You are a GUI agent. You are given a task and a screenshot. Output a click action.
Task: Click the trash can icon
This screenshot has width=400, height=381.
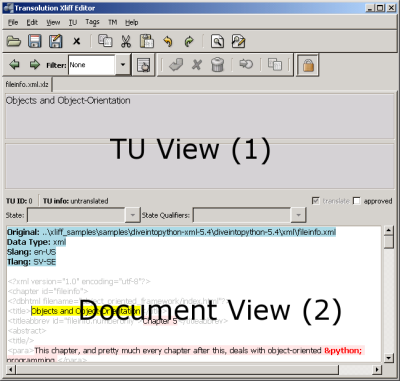[x=217, y=64]
